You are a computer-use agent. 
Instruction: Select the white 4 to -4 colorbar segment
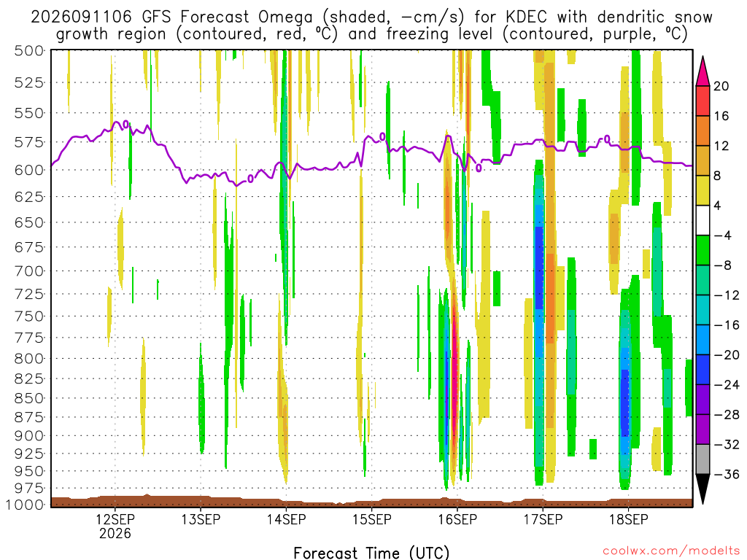pyautogui.click(x=703, y=220)
